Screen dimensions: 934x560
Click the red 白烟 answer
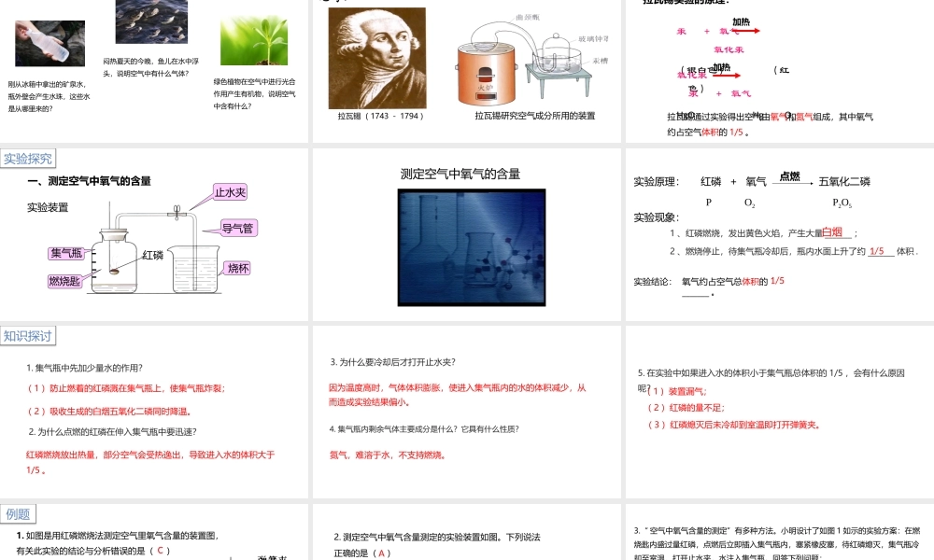click(832, 232)
